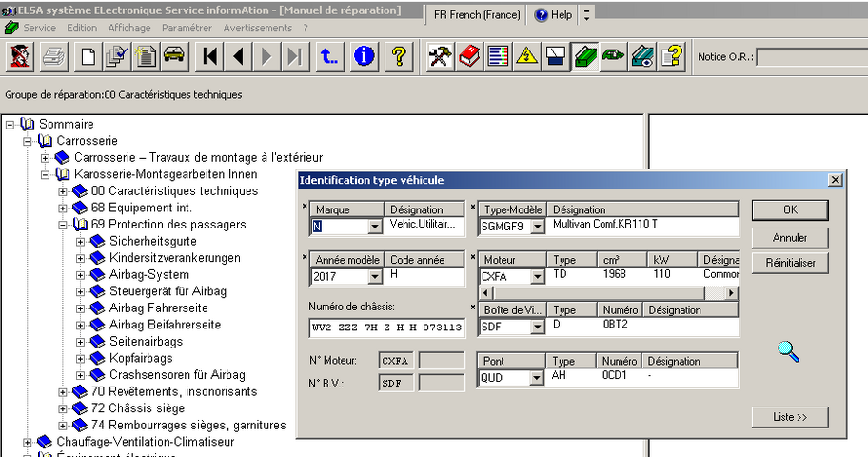Open the Service menu
The height and width of the screenshot is (457, 868).
[x=39, y=28]
